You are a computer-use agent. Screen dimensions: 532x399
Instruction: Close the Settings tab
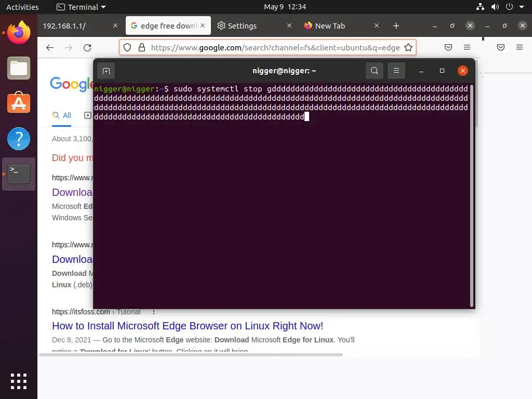[289, 26]
